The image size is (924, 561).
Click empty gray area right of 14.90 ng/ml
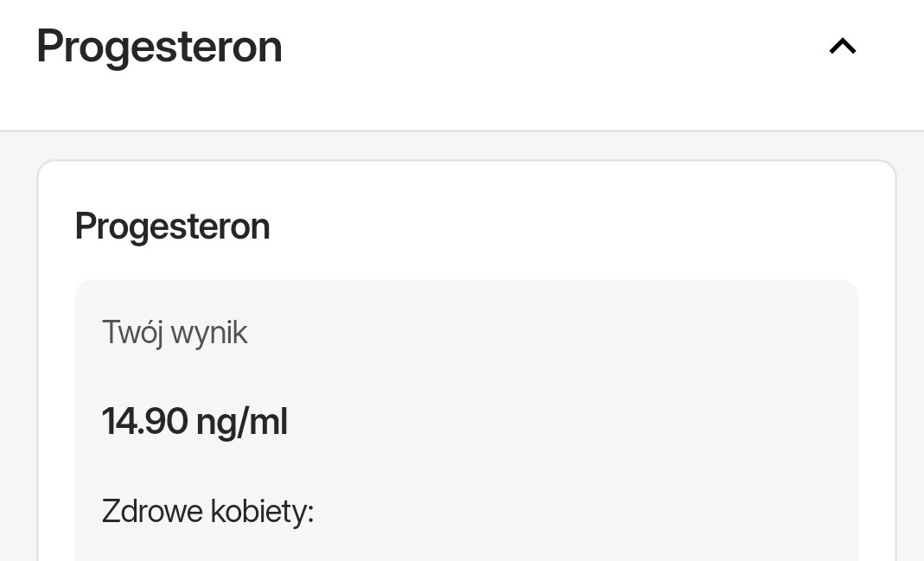(562, 422)
